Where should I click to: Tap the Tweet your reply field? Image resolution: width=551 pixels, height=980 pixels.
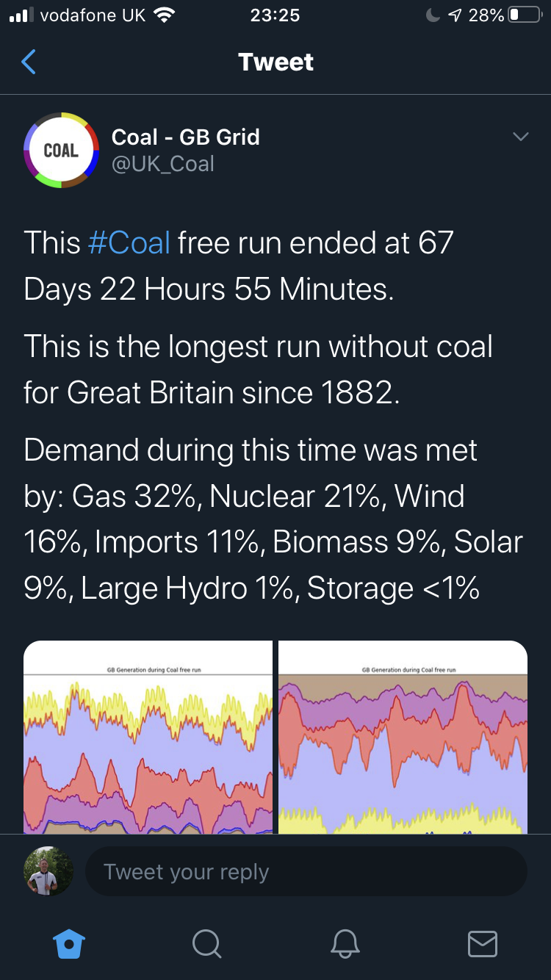tap(306, 872)
